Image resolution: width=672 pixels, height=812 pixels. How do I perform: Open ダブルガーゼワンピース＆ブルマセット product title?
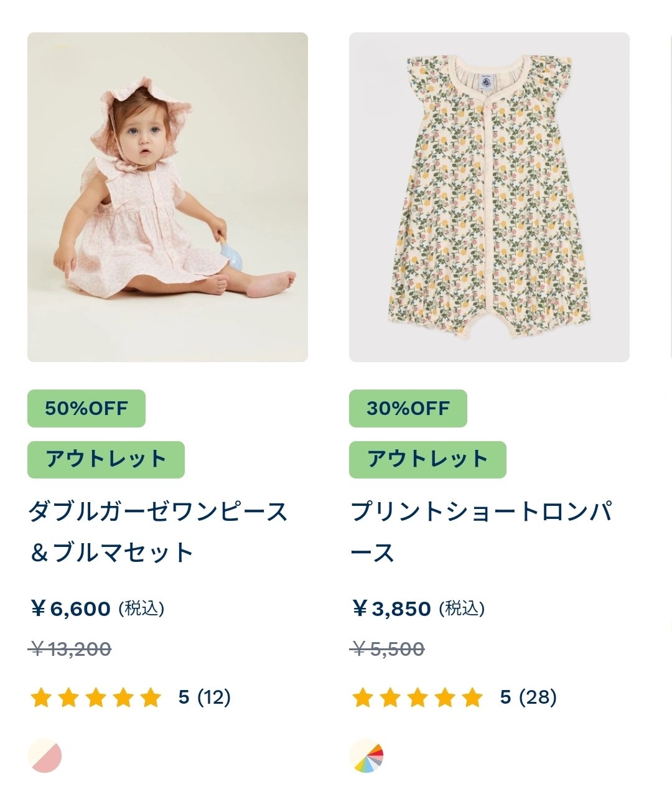pyautogui.click(x=158, y=532)
